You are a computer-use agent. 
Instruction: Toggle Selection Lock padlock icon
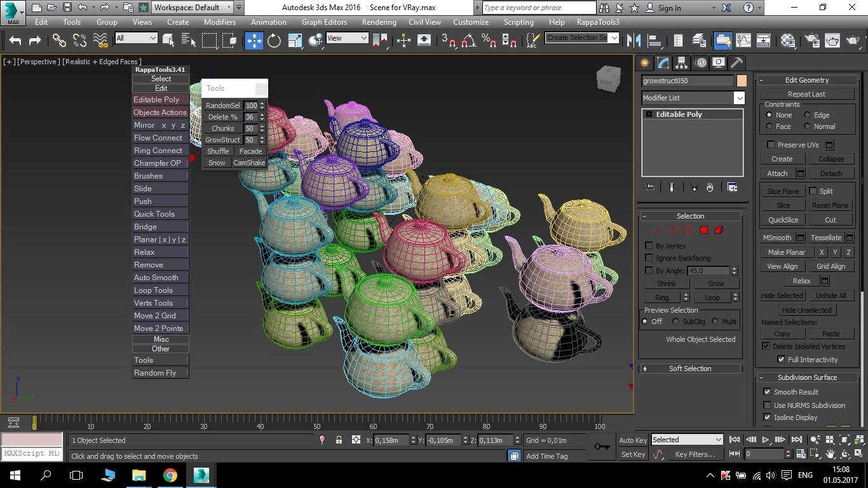339,440
